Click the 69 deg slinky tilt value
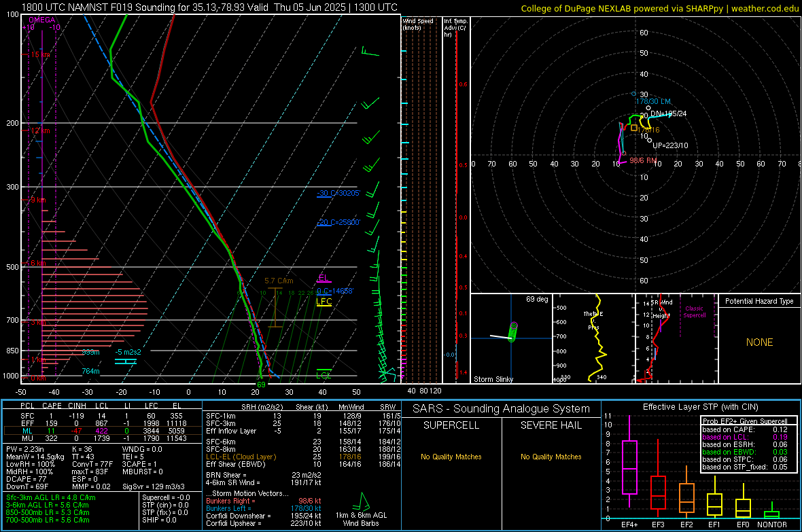 coord(536,299)
